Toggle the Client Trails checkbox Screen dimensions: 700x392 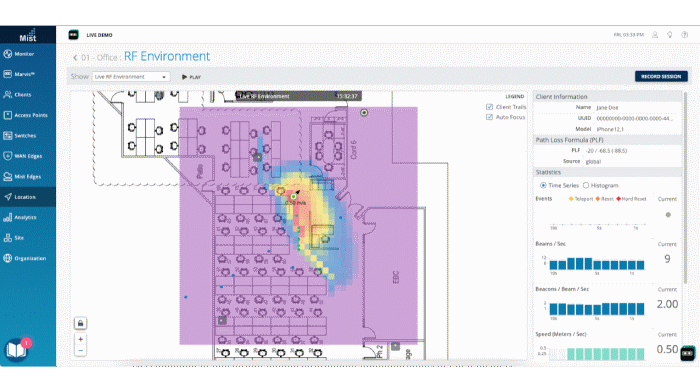click(489, 107)
